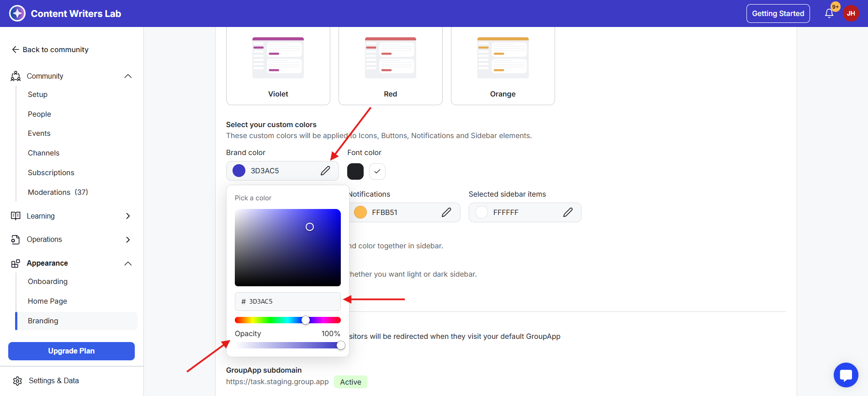
Task: Choose the Violet theme card
Action: pos(278,66)
